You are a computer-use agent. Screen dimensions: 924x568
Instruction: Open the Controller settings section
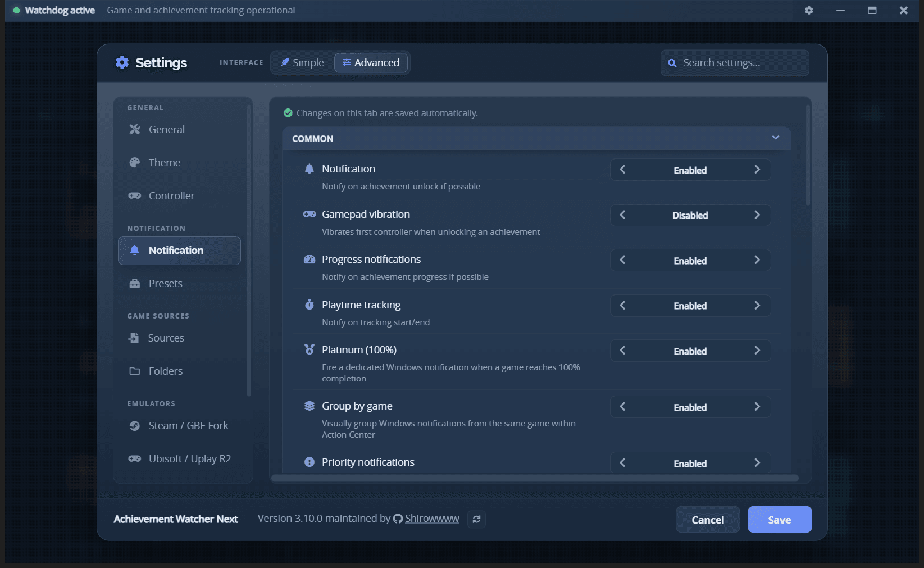coord(179,196)
